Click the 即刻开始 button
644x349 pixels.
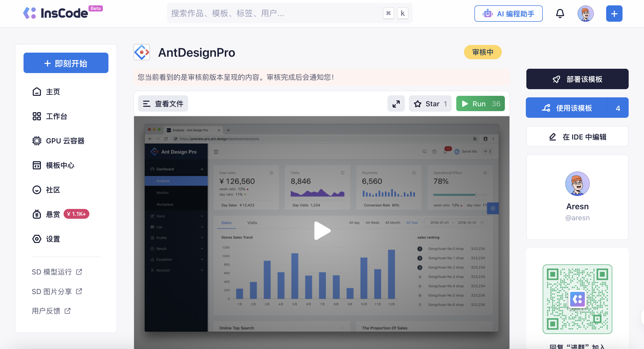[x=66, y=63]
